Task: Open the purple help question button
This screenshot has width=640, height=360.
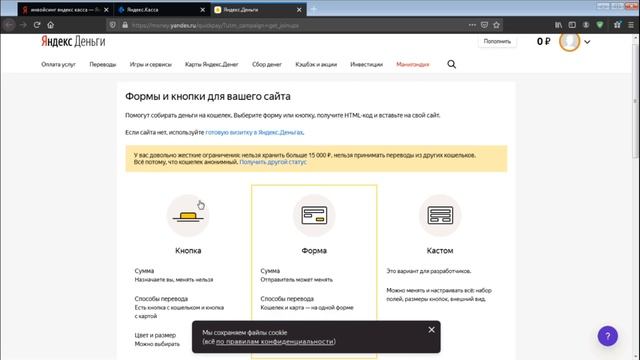Action: [607, 336]
